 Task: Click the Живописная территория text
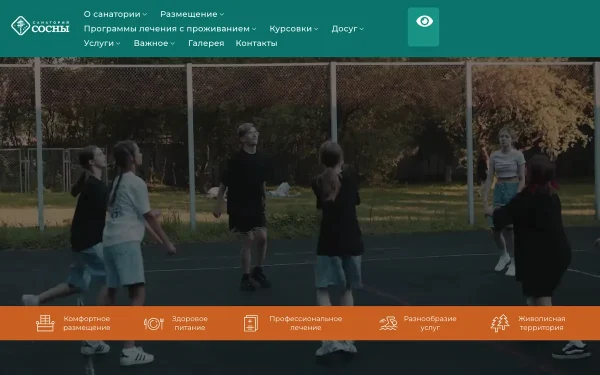click(541, 323)
